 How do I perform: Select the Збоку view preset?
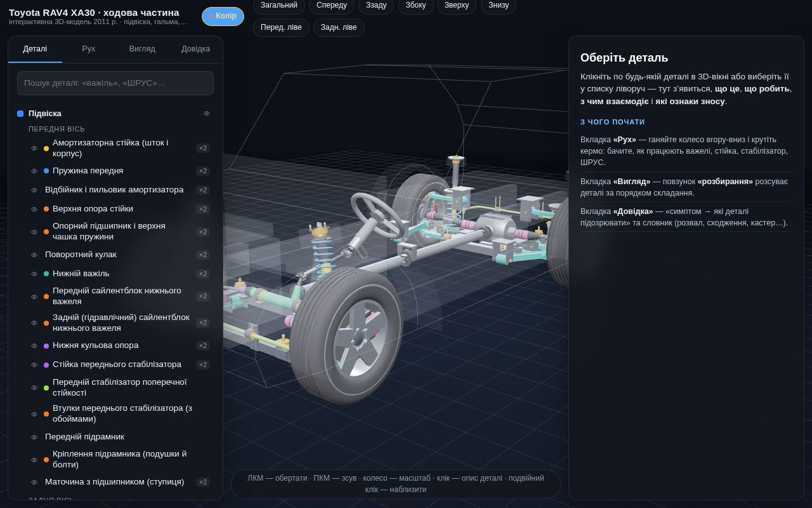416,6
